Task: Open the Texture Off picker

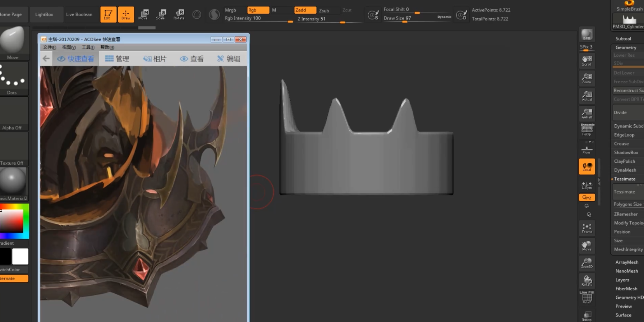Action: [14, 149]
